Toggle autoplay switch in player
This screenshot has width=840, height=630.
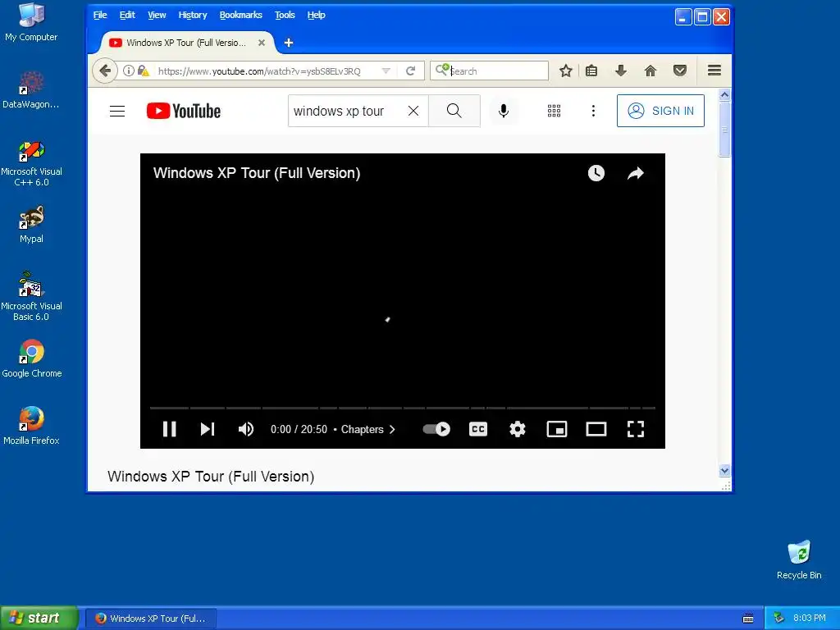(x=436, y=429)
